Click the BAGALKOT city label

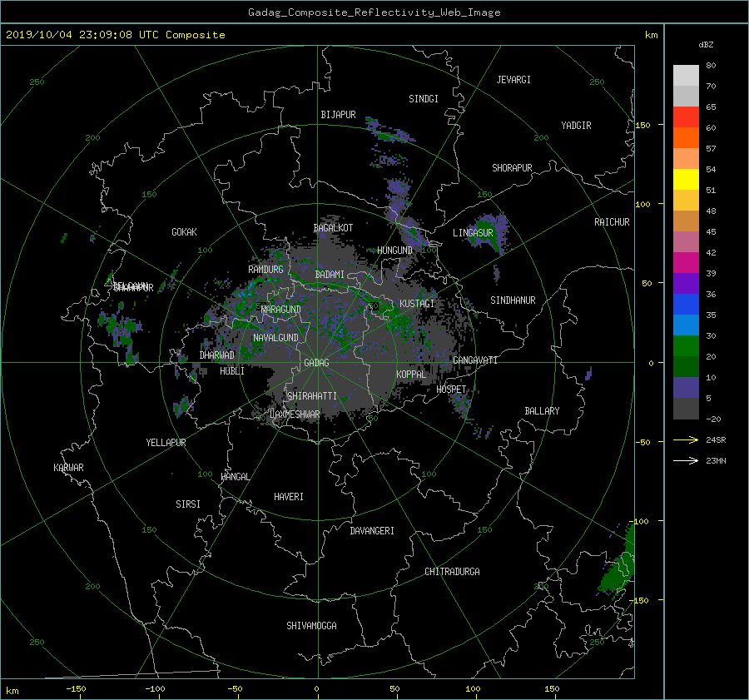333,228
